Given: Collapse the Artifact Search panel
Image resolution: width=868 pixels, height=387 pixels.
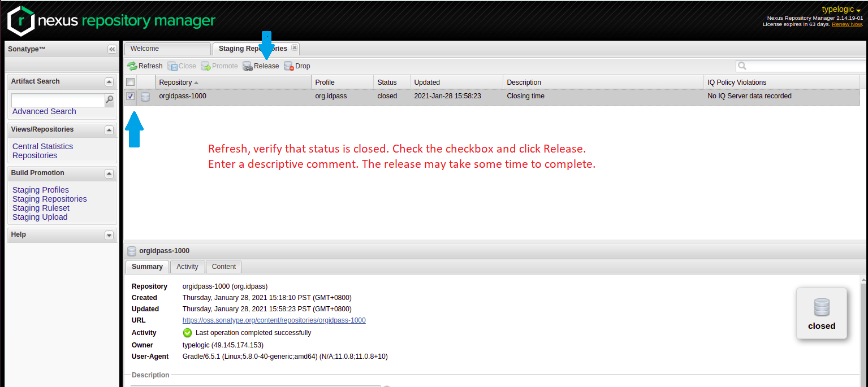Looking at the screenshot, I should click(109, 82).
